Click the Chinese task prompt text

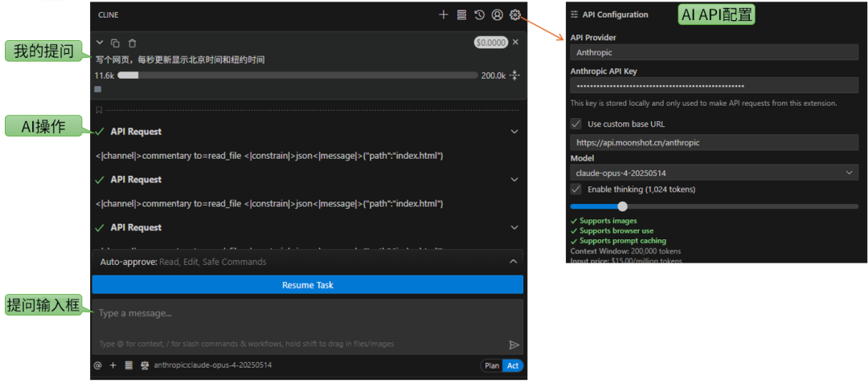pyautogui.click(x=180, y=59)
